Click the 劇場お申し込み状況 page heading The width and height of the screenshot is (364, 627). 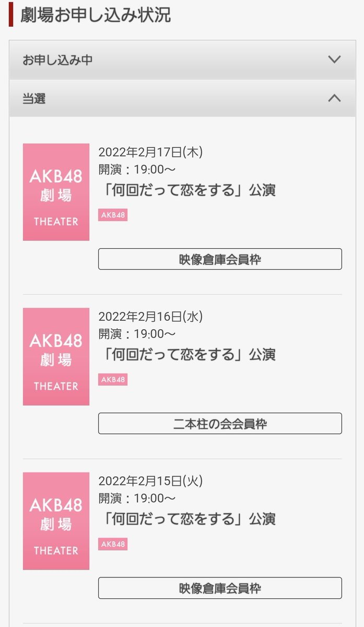click(96, 15)
